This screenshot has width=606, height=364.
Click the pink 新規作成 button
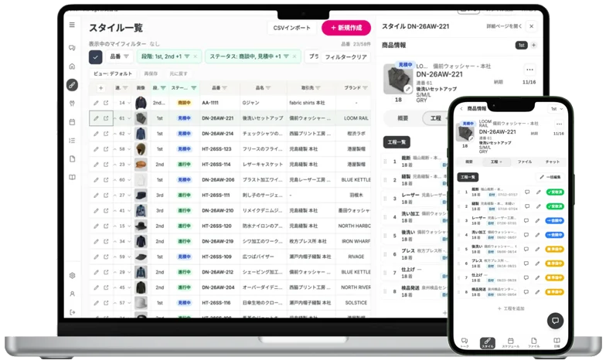click(x=346, y=28)
